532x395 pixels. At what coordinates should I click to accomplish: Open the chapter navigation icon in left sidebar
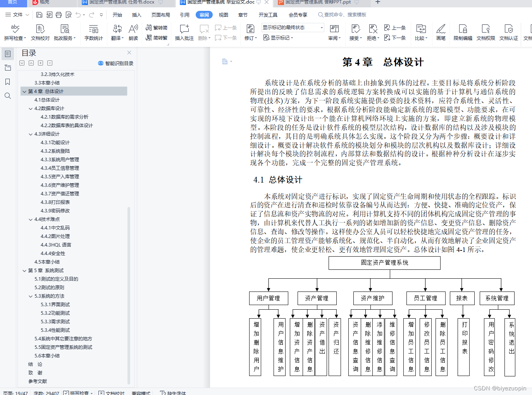[8, 68]
